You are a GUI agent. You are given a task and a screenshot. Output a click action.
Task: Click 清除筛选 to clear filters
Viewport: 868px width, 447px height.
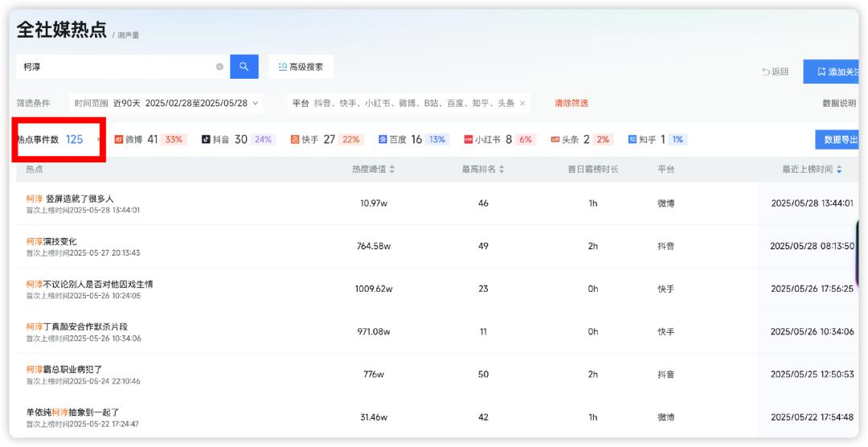point(571,103)
